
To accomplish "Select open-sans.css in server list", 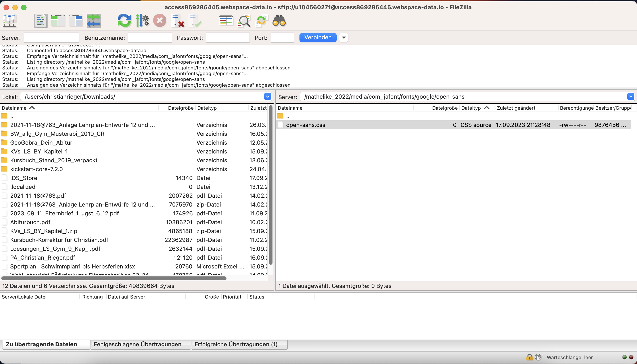I will [305, 125].
